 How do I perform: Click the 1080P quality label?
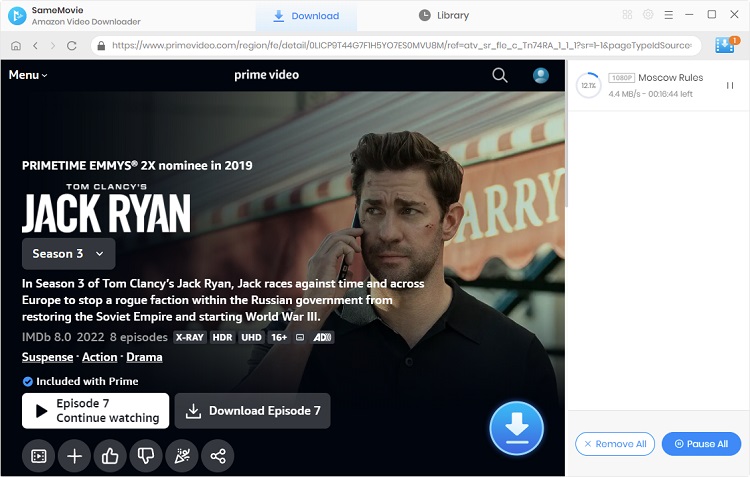[621, 78]
